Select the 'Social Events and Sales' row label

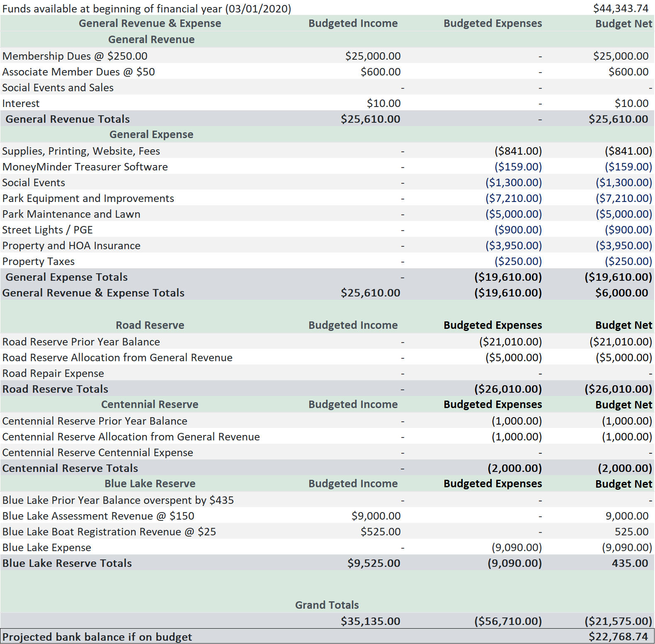(x=58, y=87)
